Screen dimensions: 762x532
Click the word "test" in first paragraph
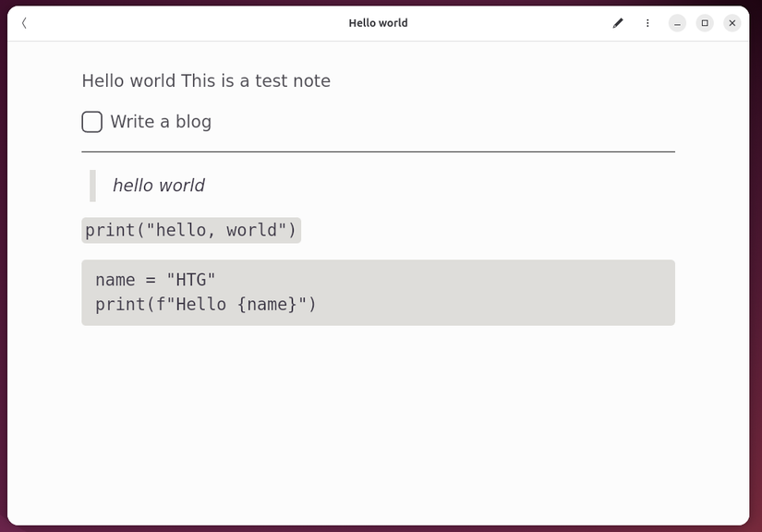pyautogui.click(x=271, y=81)
